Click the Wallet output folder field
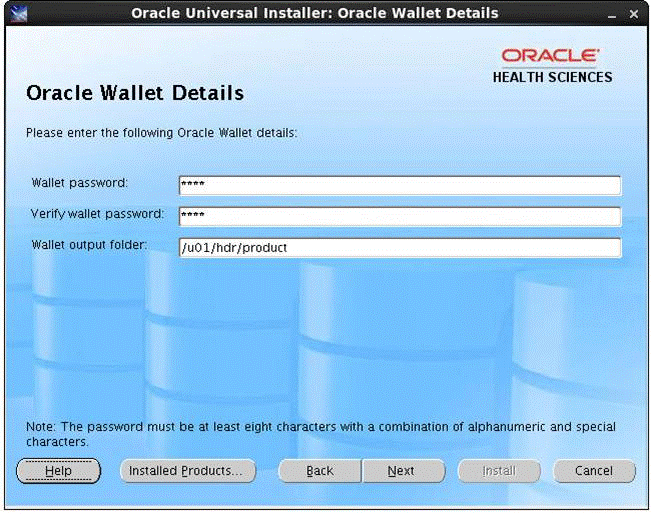 (x=400, y=247)
